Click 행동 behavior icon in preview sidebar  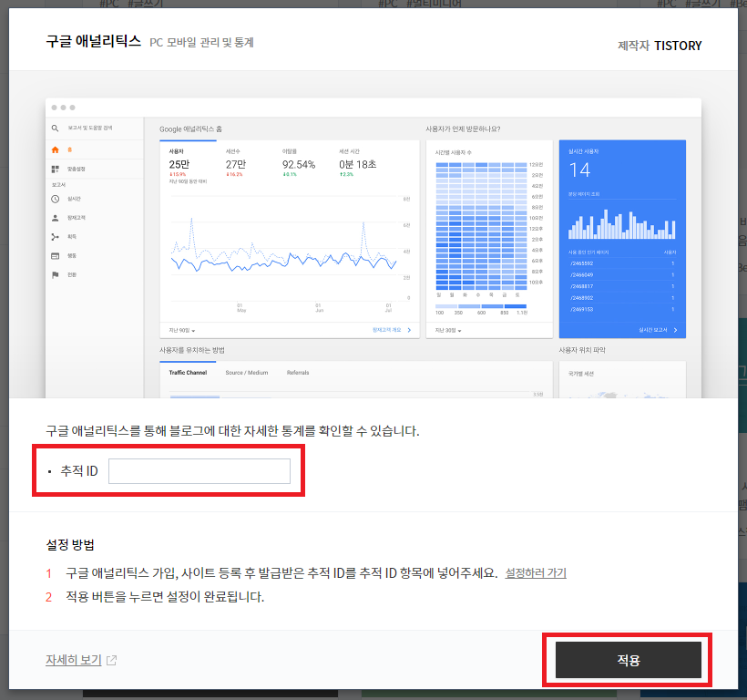56,256
